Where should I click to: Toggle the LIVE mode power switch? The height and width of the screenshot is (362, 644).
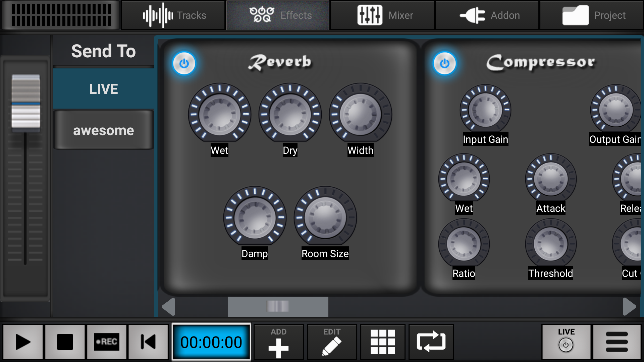click(x=566, y=345)
